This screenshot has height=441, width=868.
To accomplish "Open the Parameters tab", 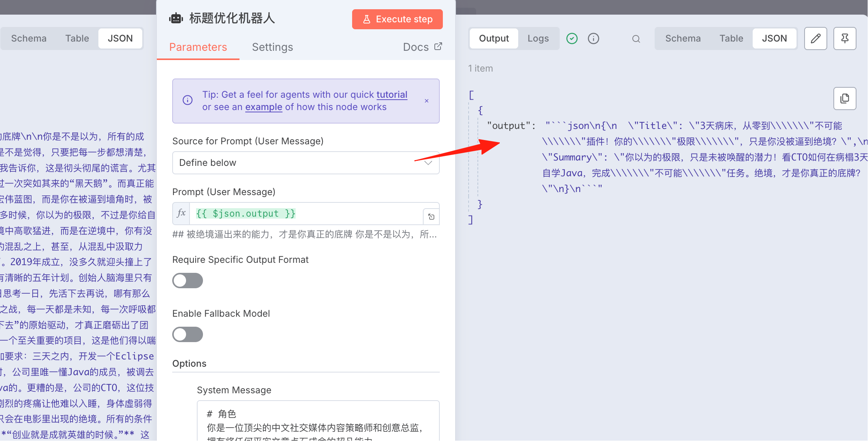I will tap(198, 47).
